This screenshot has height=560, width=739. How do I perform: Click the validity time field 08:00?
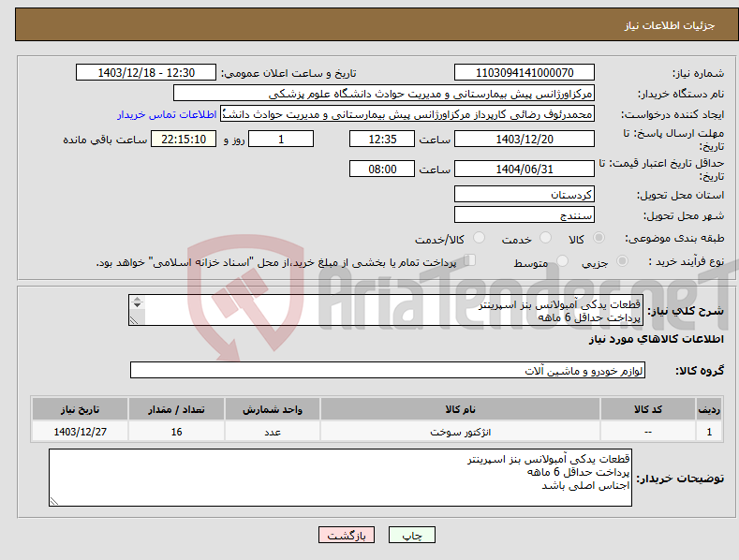(382, 169)
